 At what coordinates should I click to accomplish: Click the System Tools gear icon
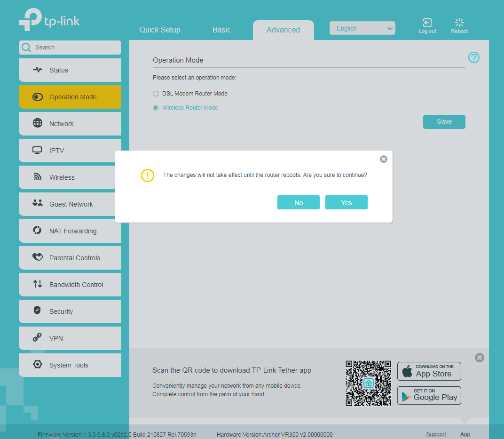(x=38, y=364)
